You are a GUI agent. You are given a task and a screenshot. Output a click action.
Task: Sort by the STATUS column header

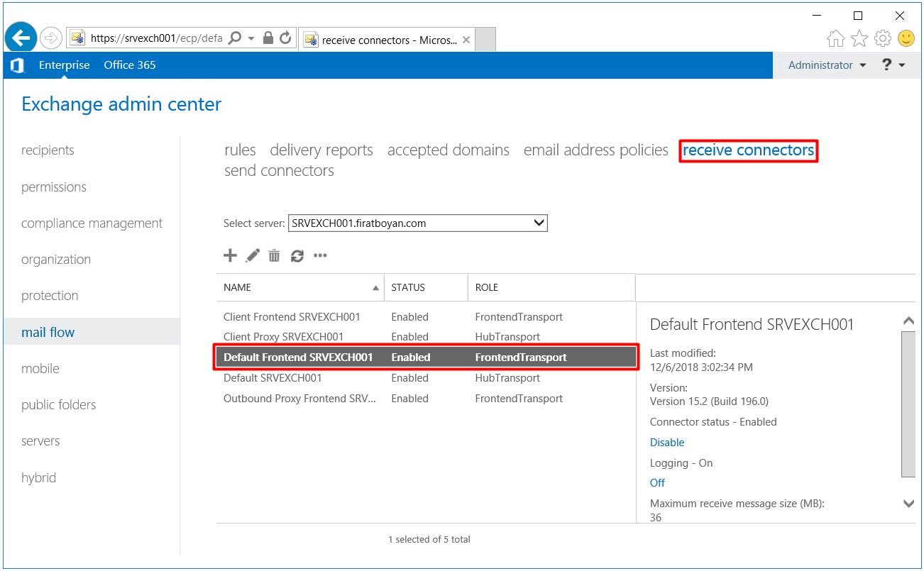pos(426,287)
